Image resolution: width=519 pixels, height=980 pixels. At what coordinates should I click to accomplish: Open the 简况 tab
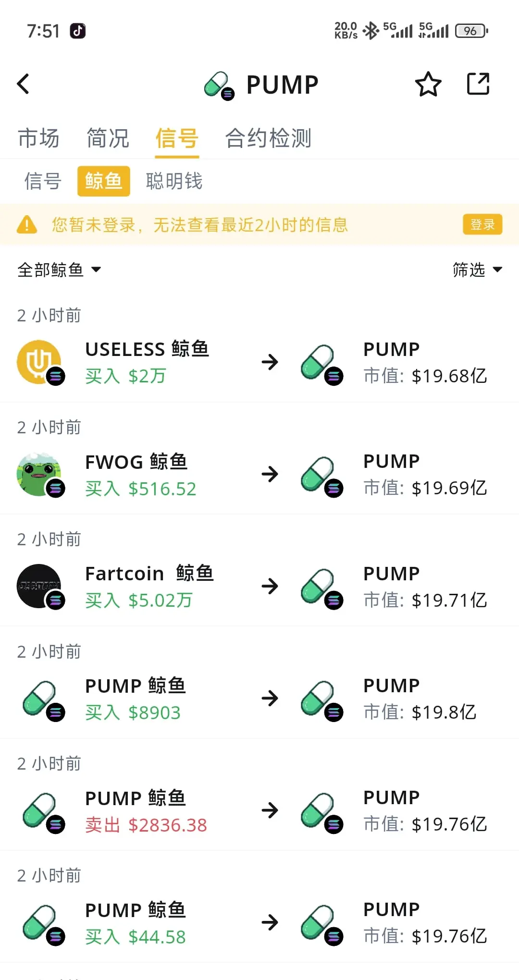(108, 138)
